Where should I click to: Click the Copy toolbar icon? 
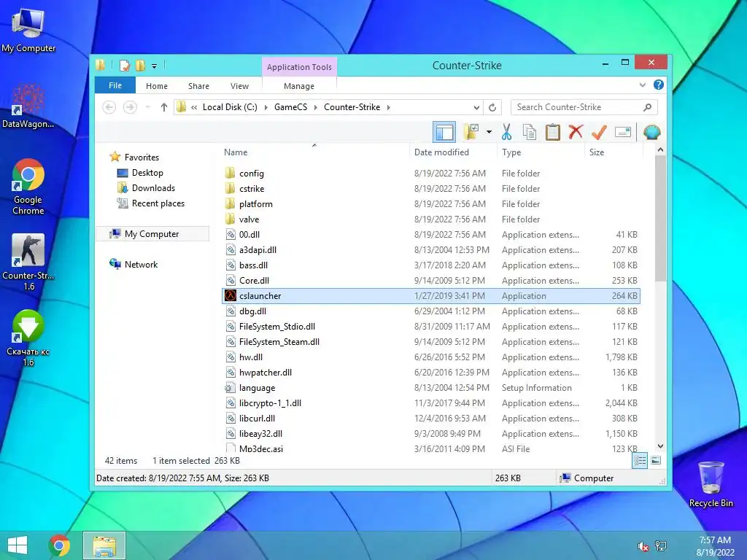point(530,132)
